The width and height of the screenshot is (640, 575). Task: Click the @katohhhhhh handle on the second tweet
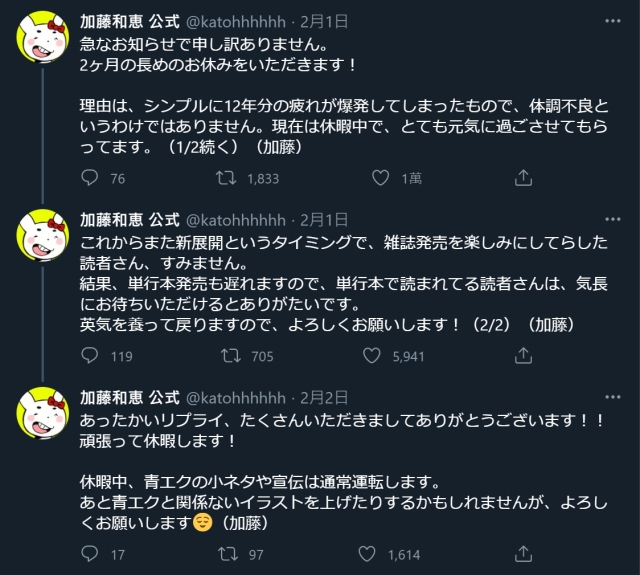point(237,217)
